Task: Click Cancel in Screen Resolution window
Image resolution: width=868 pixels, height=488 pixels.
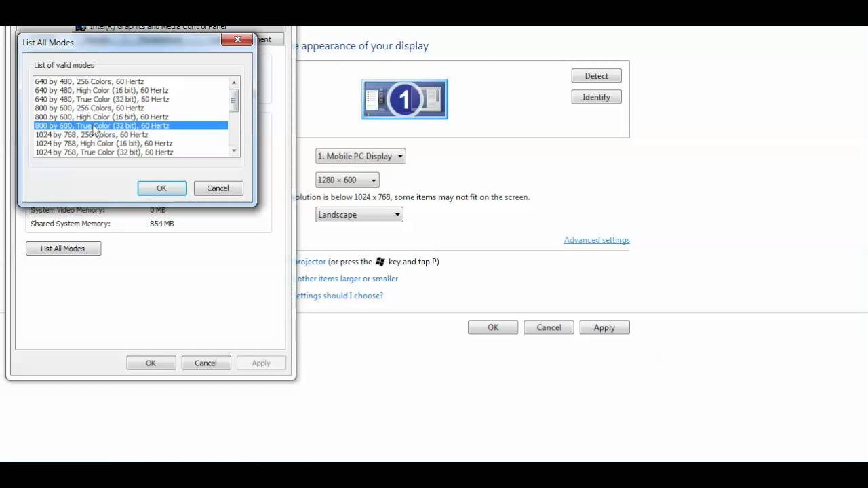Action: pos(549,327)
